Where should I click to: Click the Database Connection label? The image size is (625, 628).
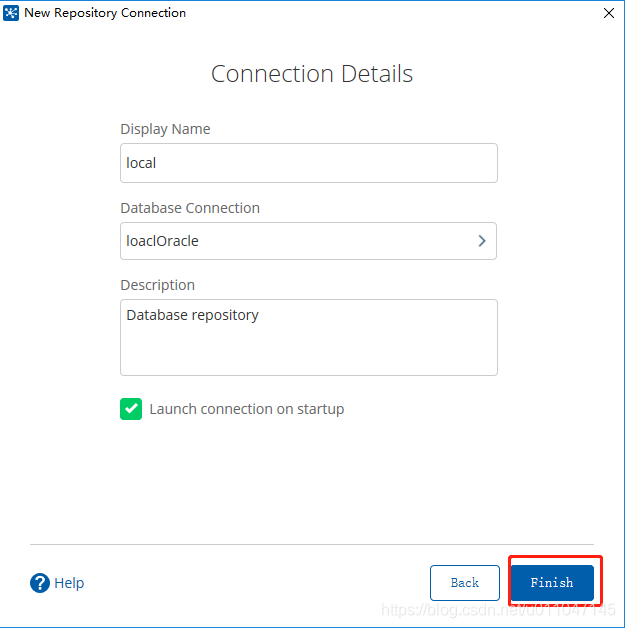190,208
